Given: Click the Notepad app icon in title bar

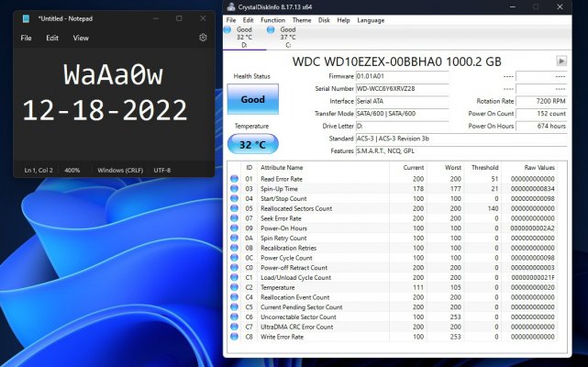Looking at the screenshot, I should 26,18.
